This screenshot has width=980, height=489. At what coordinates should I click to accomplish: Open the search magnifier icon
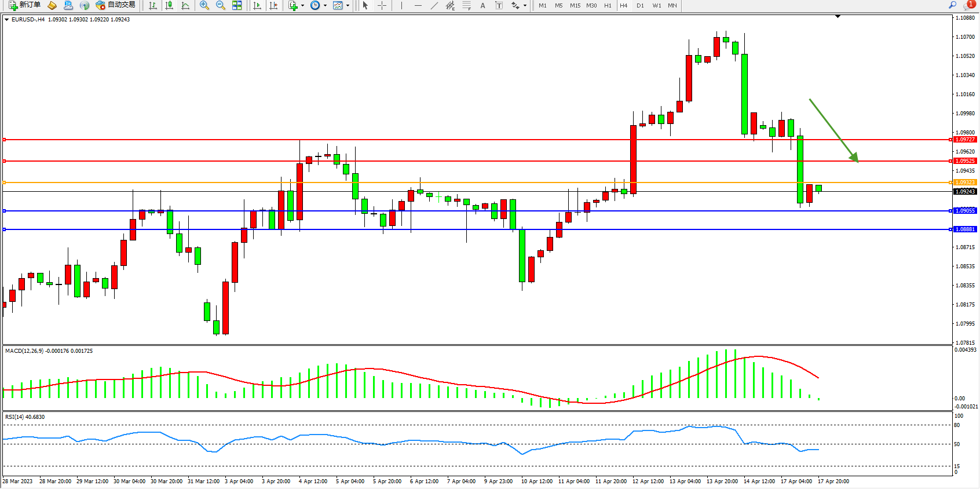[x=952, y=5]
